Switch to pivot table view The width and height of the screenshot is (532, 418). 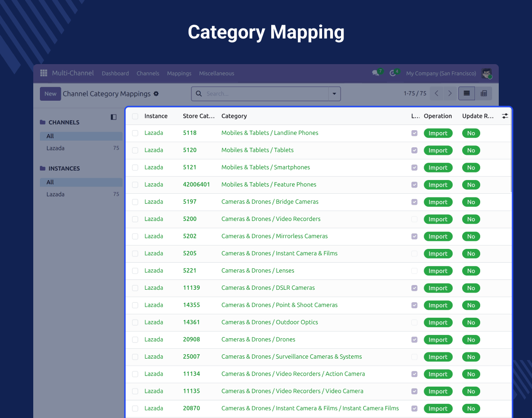[x=484, y=93]
